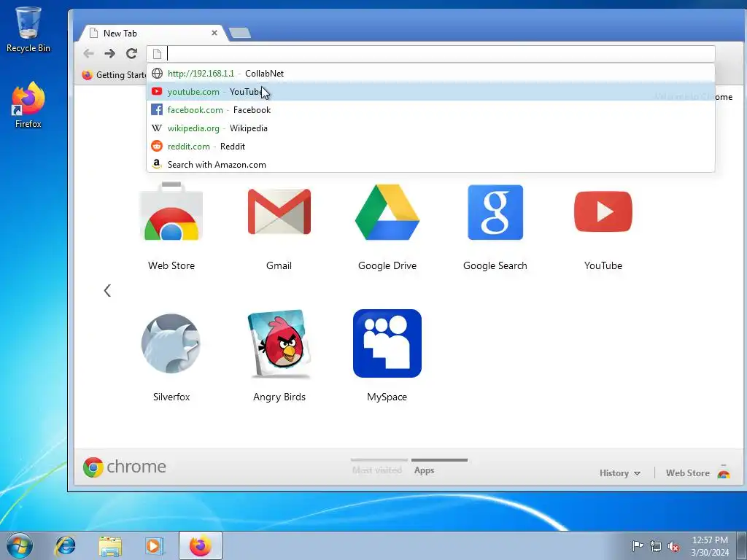Switch to the New Tab tab
This screenshot has height=560, width=747.
pos(152,34)
